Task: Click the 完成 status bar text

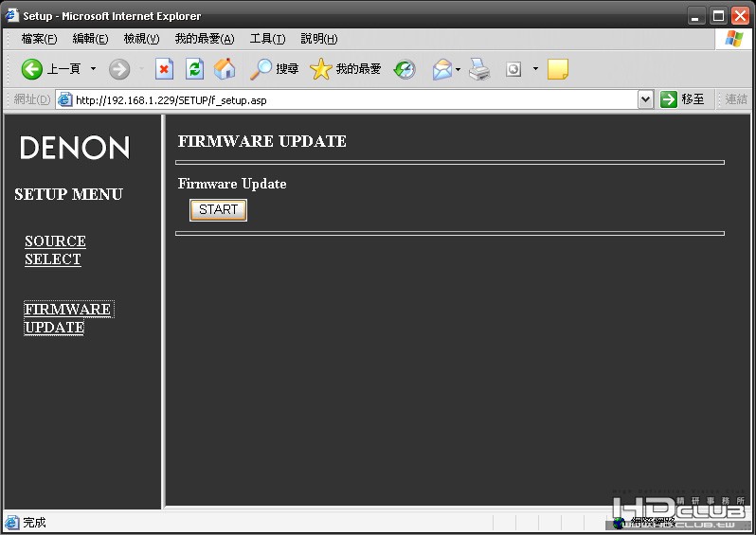Action: pos(34,523)
